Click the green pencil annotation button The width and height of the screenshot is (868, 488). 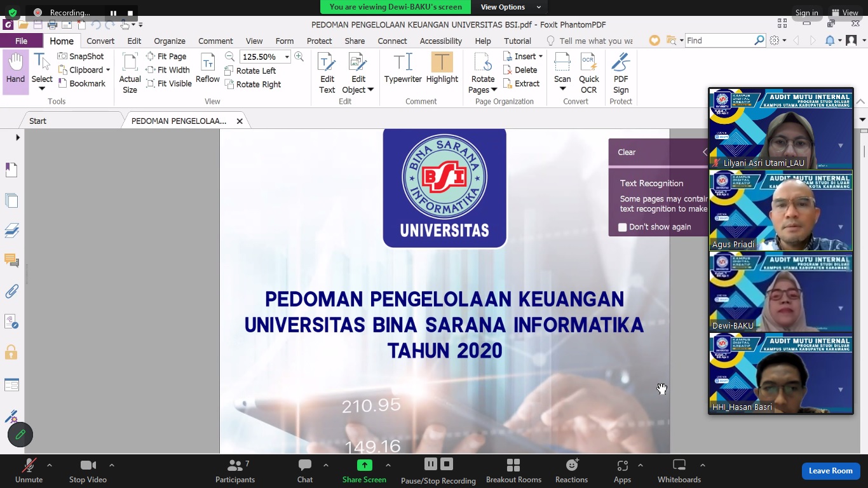[x=20, y=435]
